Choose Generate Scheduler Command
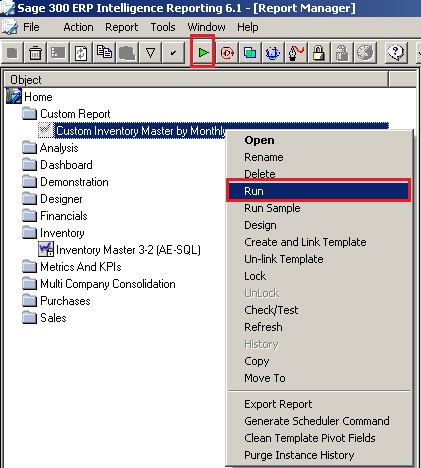421x468 pixels. (318, 421)
